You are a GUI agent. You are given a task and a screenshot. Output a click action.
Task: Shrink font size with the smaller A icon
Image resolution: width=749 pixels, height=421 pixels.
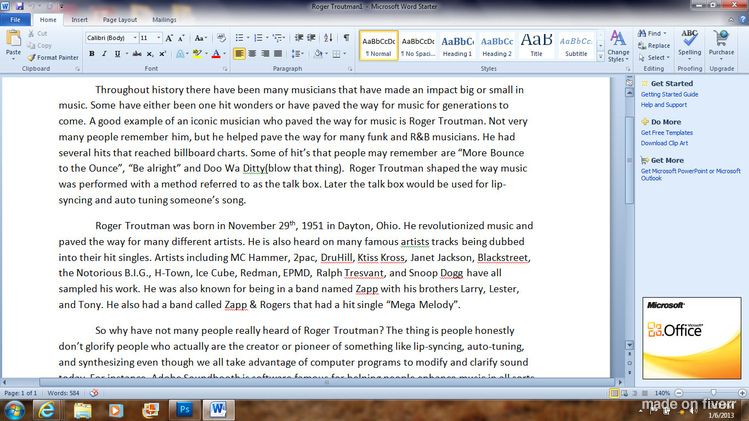pyautogui.click(x=182, y=38)
